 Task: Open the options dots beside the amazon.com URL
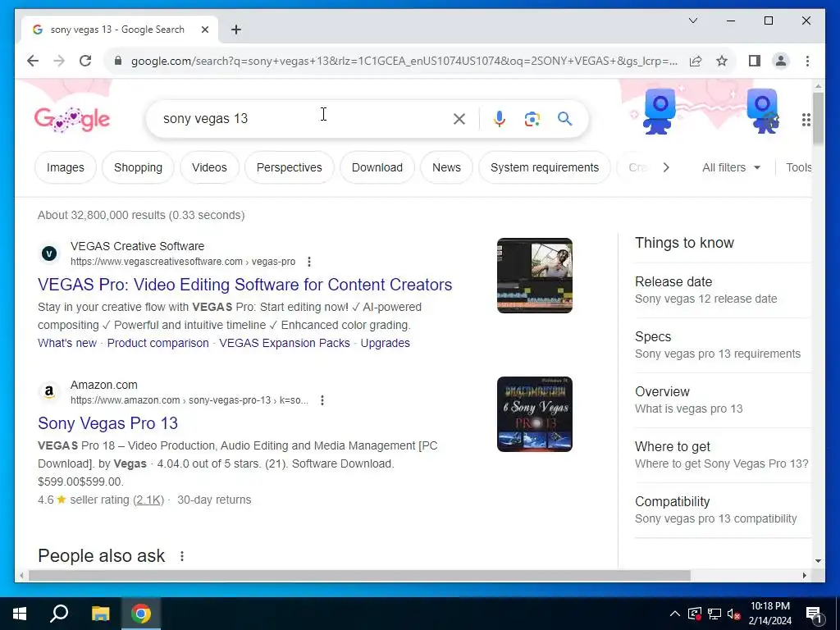322,400
